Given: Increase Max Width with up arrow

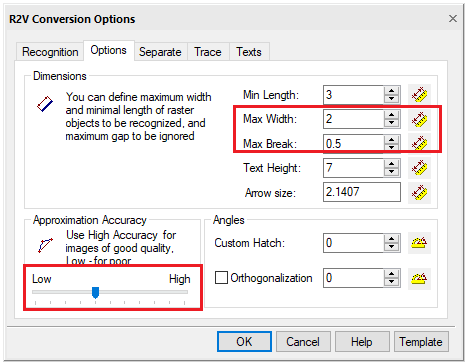Looking at the screenshot, I should [392, 115].
